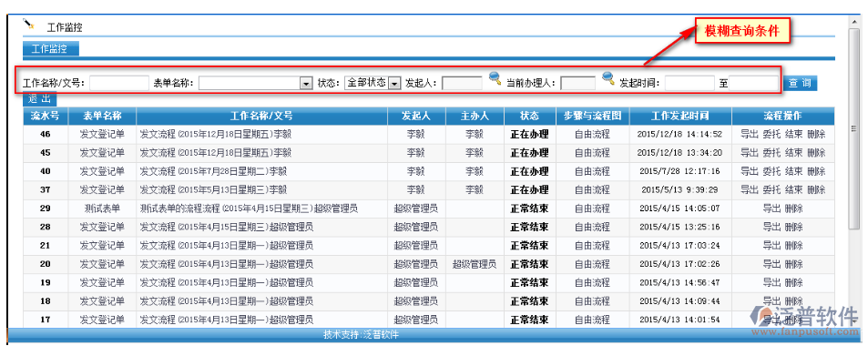
Task: Click the magnifier icon next to 当前办理人 field
Action: (x=608, y=78)
